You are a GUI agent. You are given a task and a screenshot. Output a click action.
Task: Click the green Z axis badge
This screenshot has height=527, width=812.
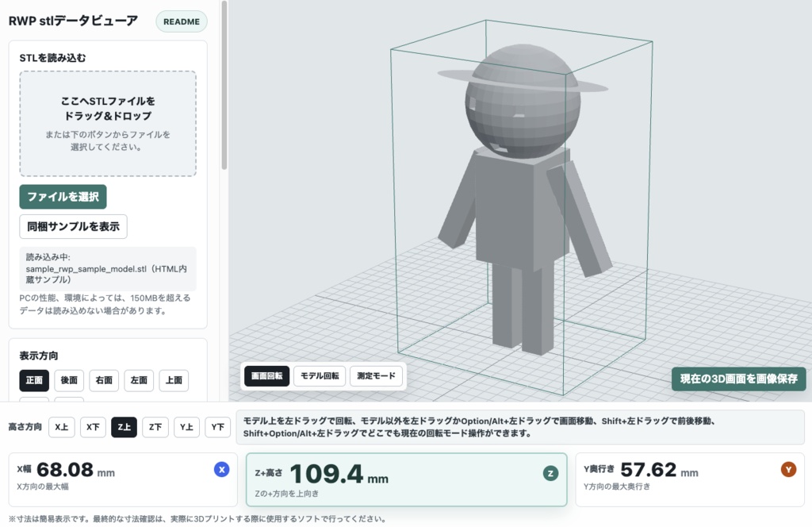(x=550, y=473)
